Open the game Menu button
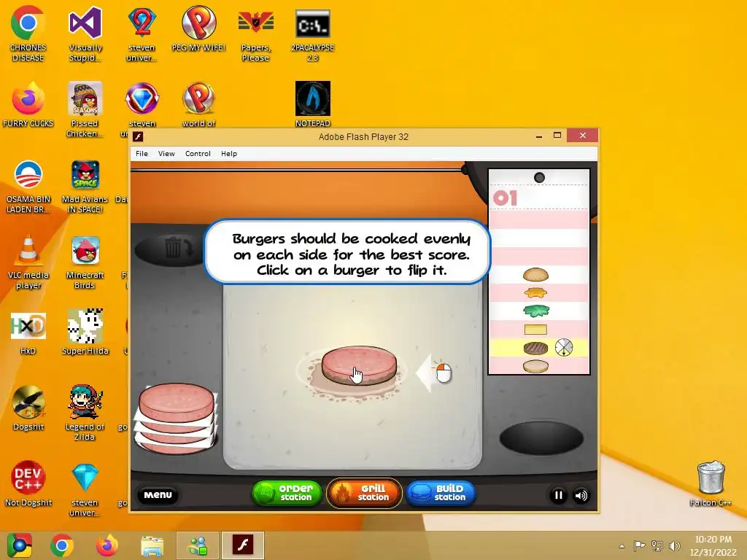The height and width of the screenshot is (560, 747). [158, 495]
